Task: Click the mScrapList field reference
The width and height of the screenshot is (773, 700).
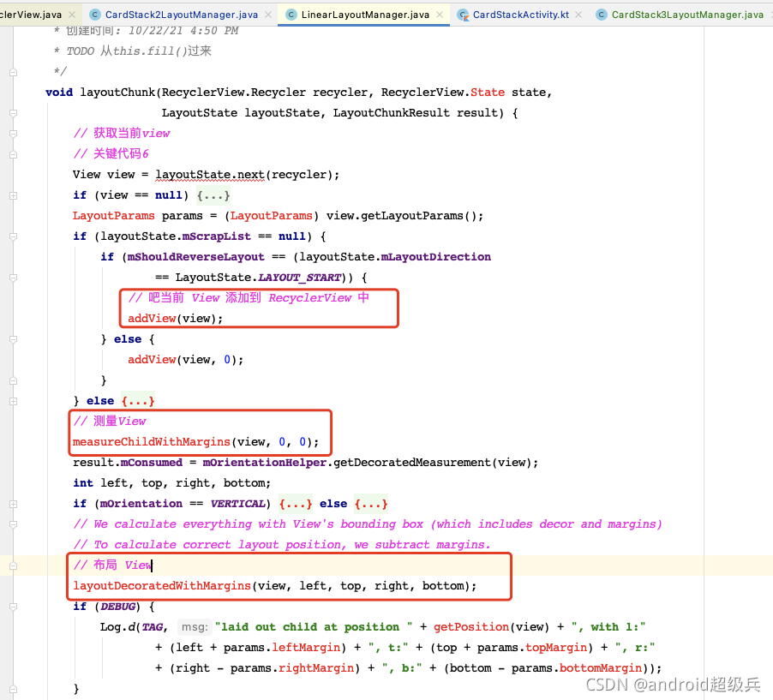Action: pos(217,236)
